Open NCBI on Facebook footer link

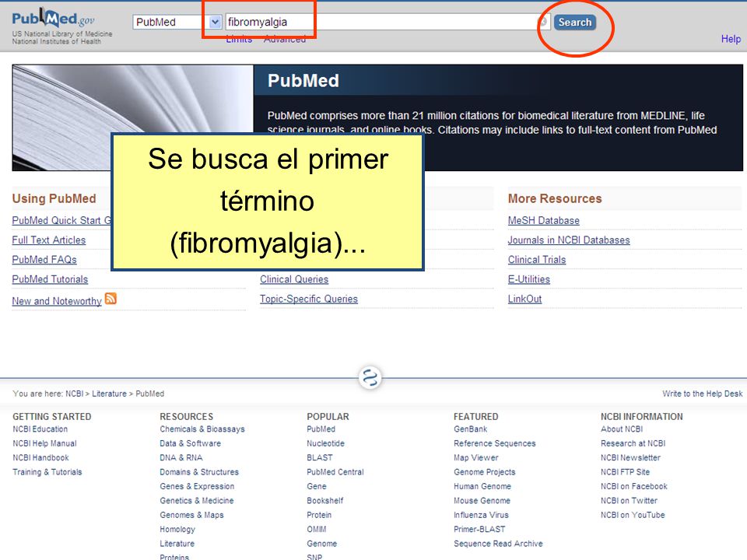click(633, 486)
